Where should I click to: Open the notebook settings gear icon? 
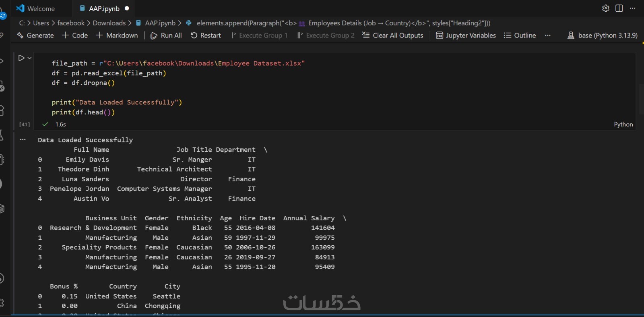coord(606,8)
